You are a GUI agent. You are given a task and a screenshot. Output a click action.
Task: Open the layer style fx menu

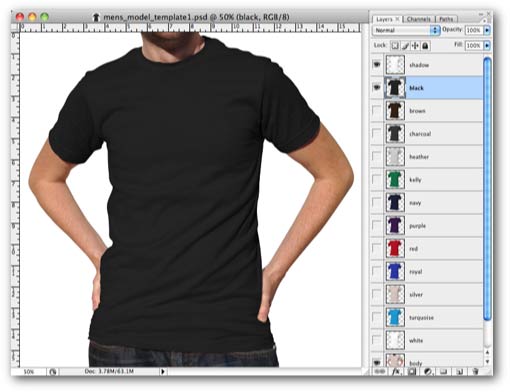point(396,371)
